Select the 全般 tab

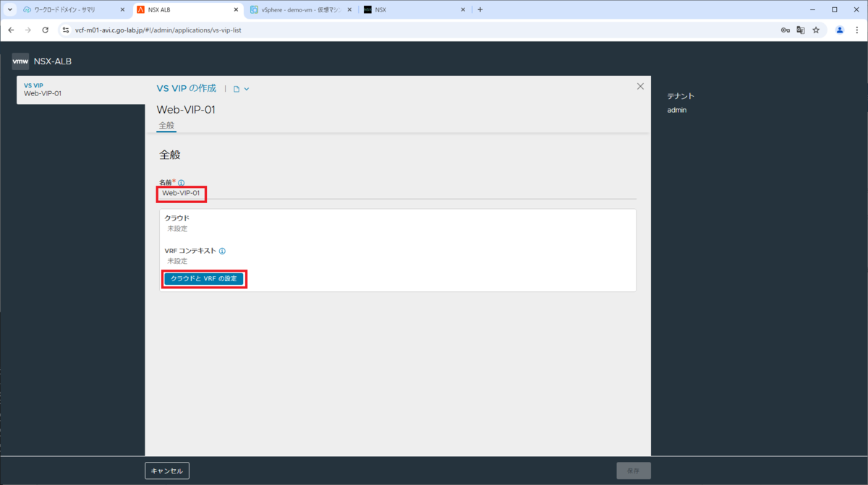tap(166, 125)
